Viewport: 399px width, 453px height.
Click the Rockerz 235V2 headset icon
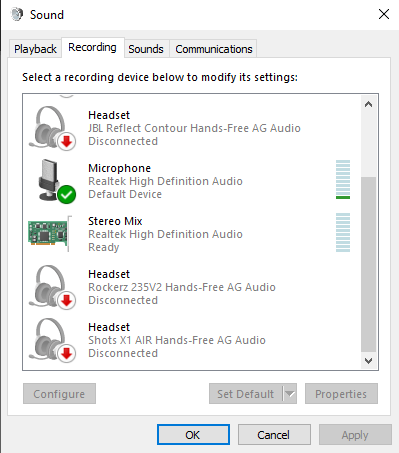tap(52, 287)
